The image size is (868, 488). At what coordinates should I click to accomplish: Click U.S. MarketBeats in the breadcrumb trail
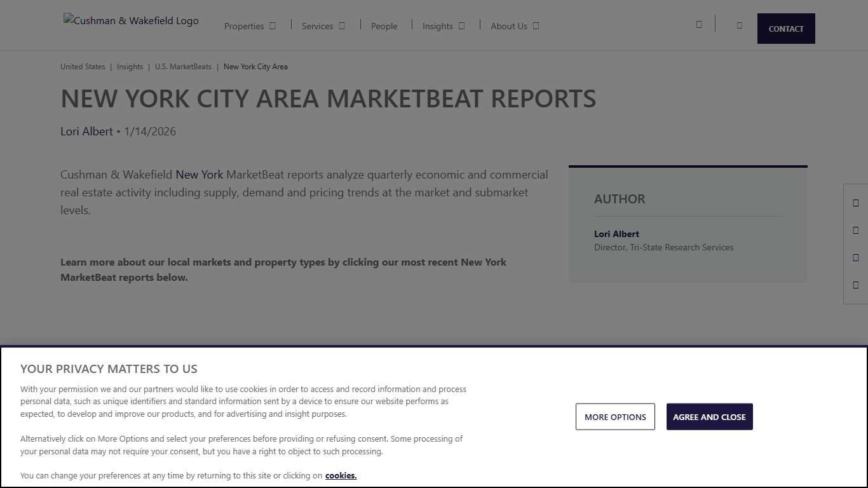[183, 66]
